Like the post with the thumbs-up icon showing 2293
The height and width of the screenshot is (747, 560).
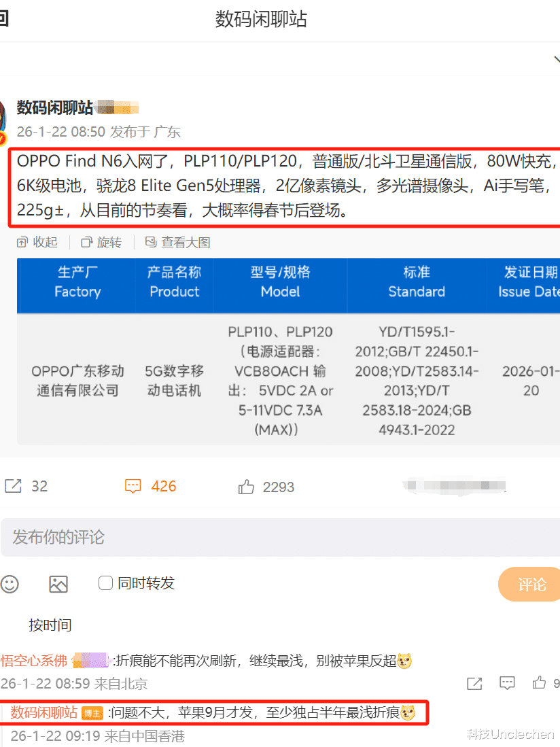click(246, 487)
